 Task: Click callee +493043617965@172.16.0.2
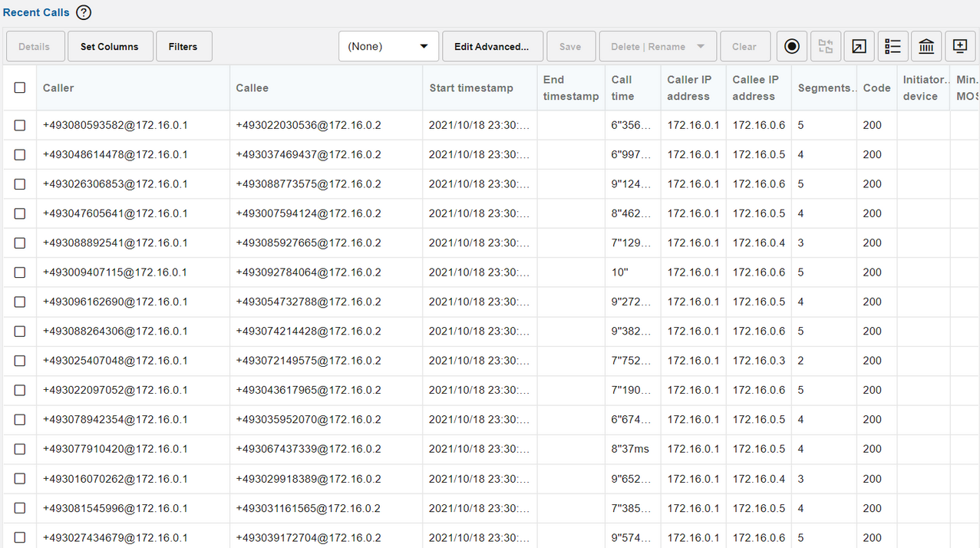coord(309,390)
